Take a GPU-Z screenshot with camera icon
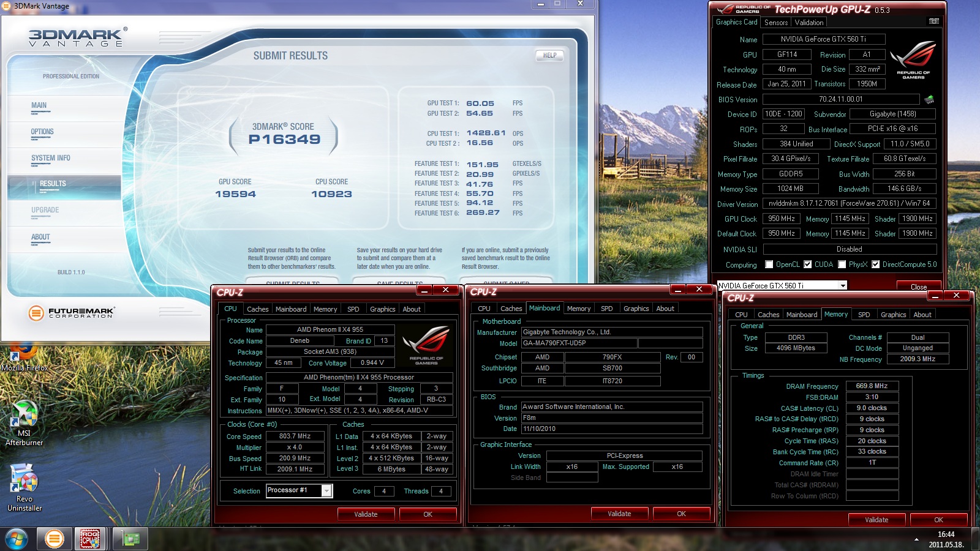Screen dimensions: 980x551 tap(933, 21)
